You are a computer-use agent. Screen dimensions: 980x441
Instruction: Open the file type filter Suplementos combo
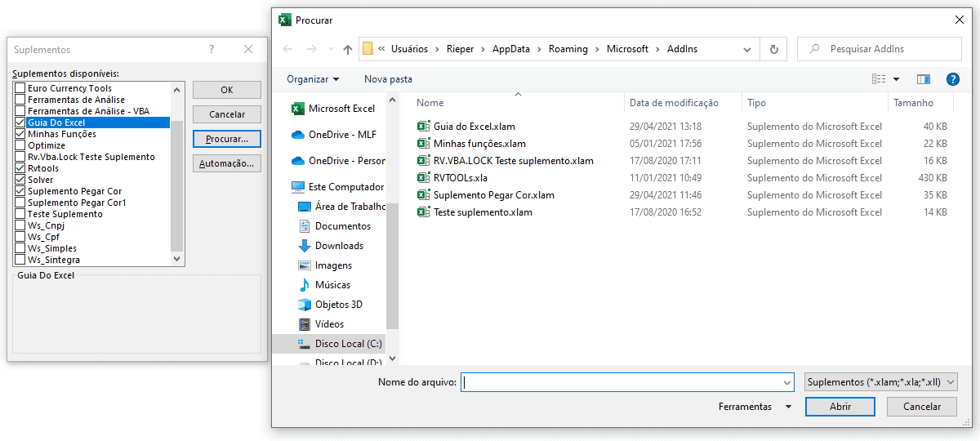click(x=881, y=382)
